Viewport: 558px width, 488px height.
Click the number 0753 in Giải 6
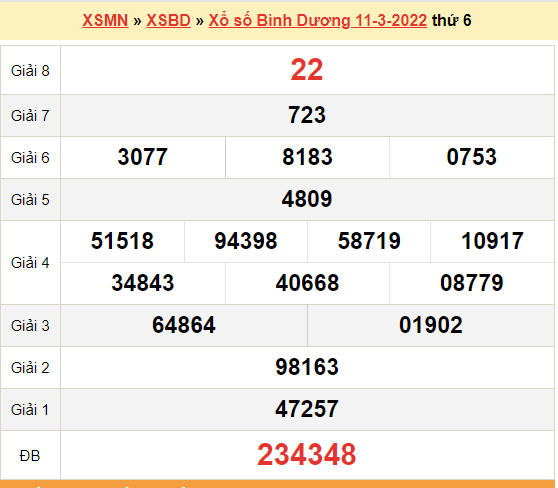click(472, 157)
